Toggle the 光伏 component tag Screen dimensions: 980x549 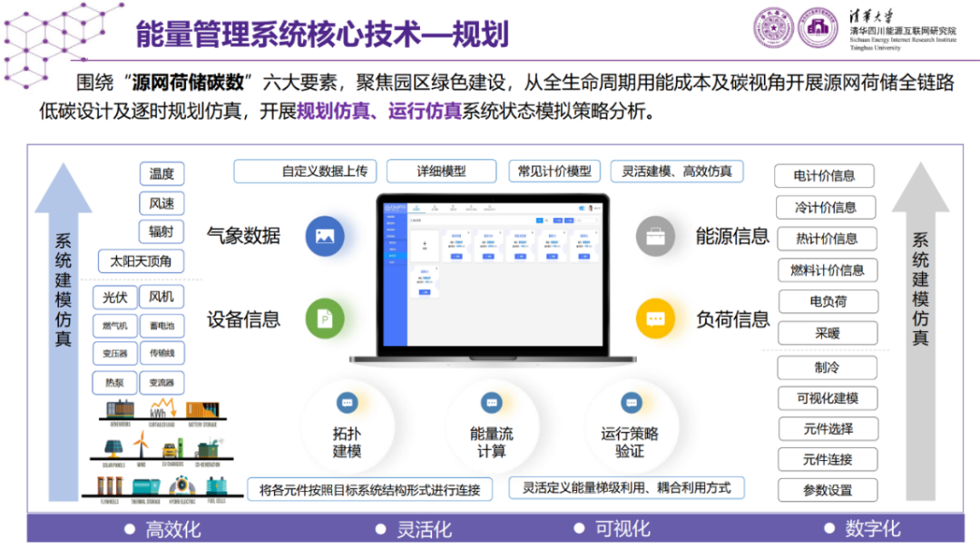click(x=113, y=297)
